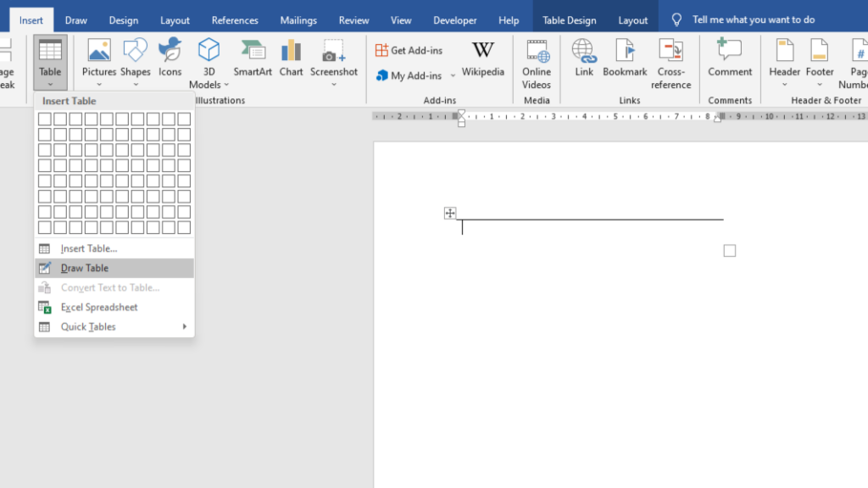
Task: Open the table Layout contextual tab
Action: 632,20
